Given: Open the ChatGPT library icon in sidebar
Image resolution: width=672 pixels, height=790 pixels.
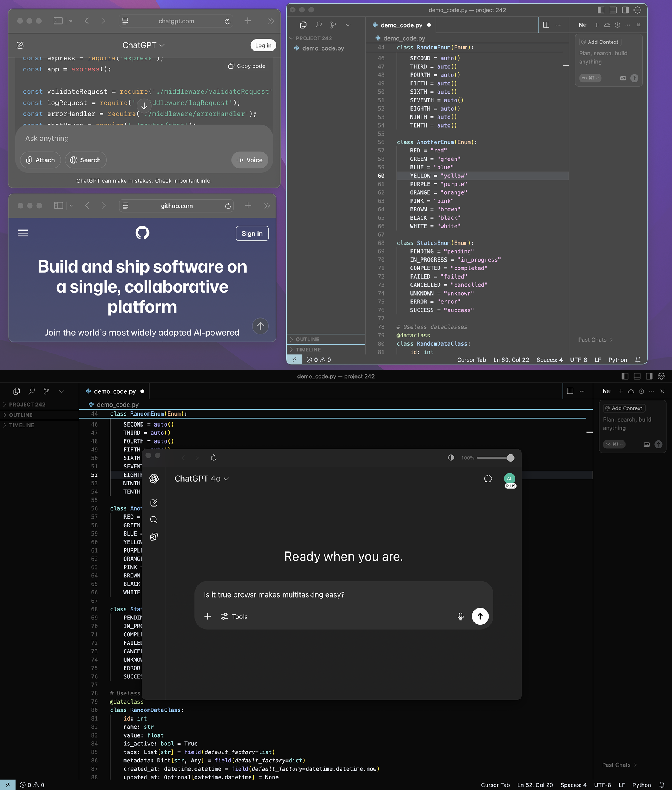Looking at the screenshot, I should (x=154, y=537).
